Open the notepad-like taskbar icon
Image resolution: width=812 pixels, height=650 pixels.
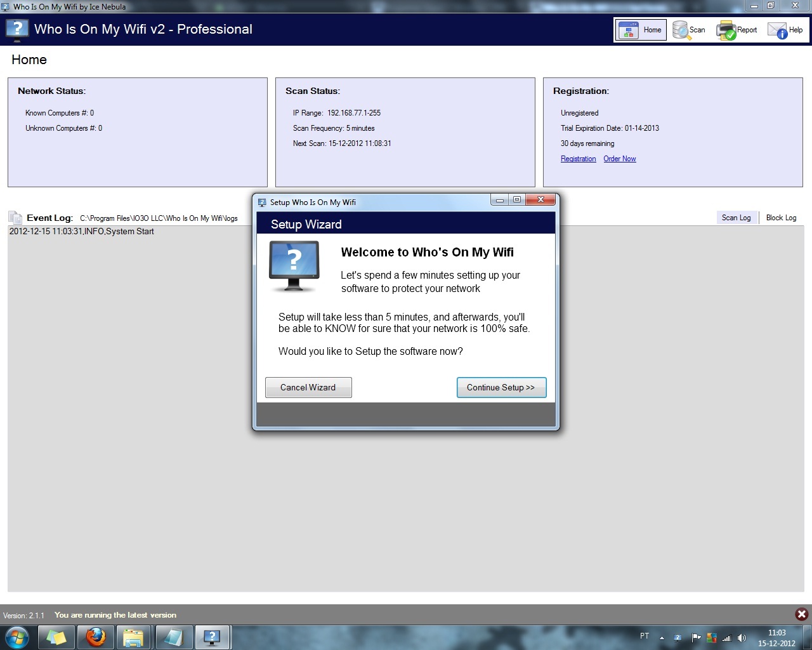click(x=173, y=637)
